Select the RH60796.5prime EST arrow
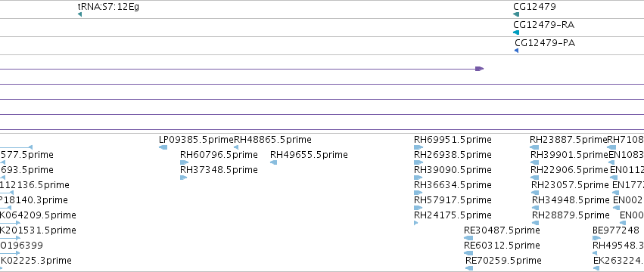This screenshot has width=644, height=272. coord(185,162)
